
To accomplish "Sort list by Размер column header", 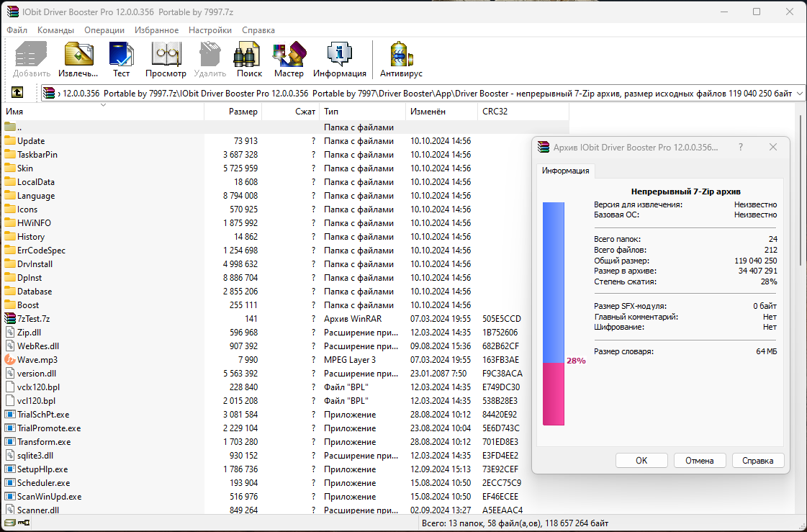I will click(233, 111).
